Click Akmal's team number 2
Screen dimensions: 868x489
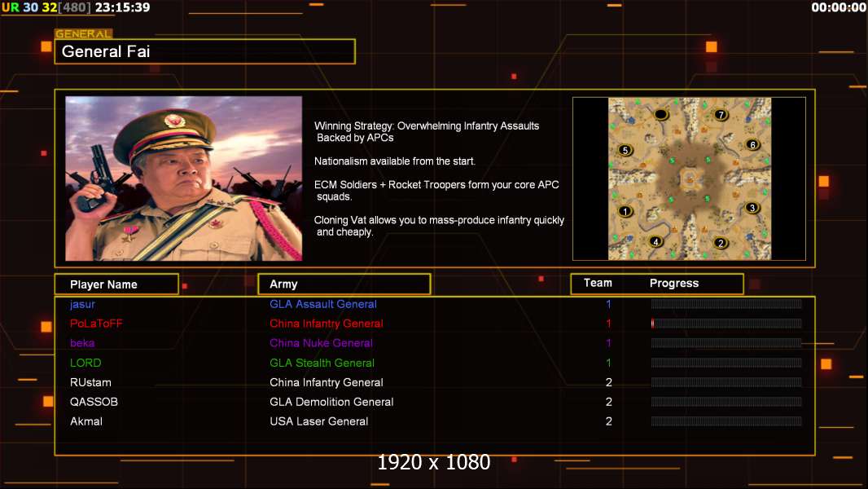pos(608,421)
